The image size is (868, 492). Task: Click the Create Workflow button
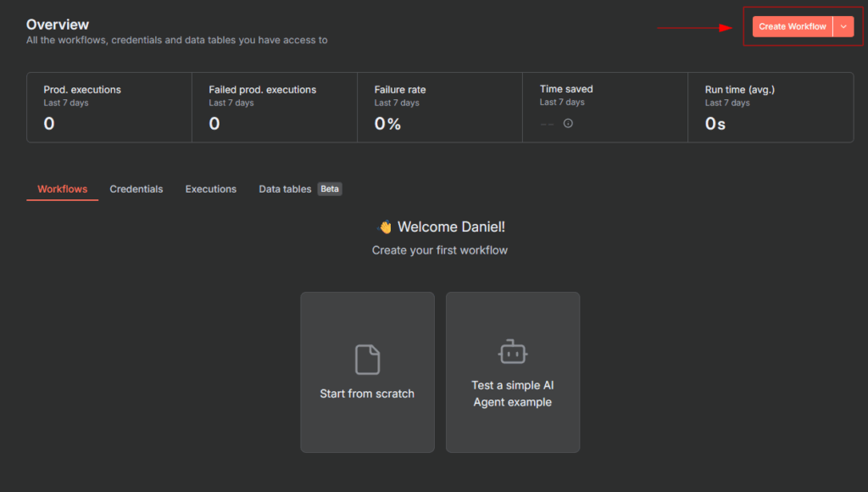[x=792, y=26]
